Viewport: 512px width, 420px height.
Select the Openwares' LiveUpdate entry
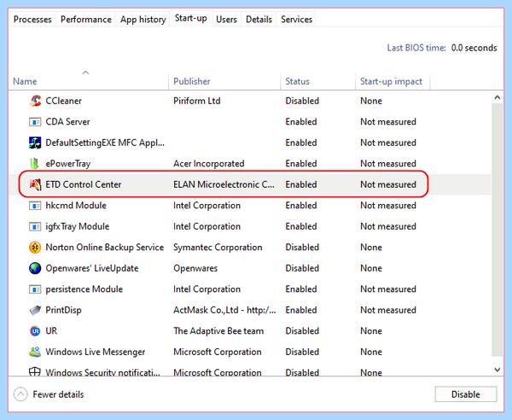tap(92, 268)
